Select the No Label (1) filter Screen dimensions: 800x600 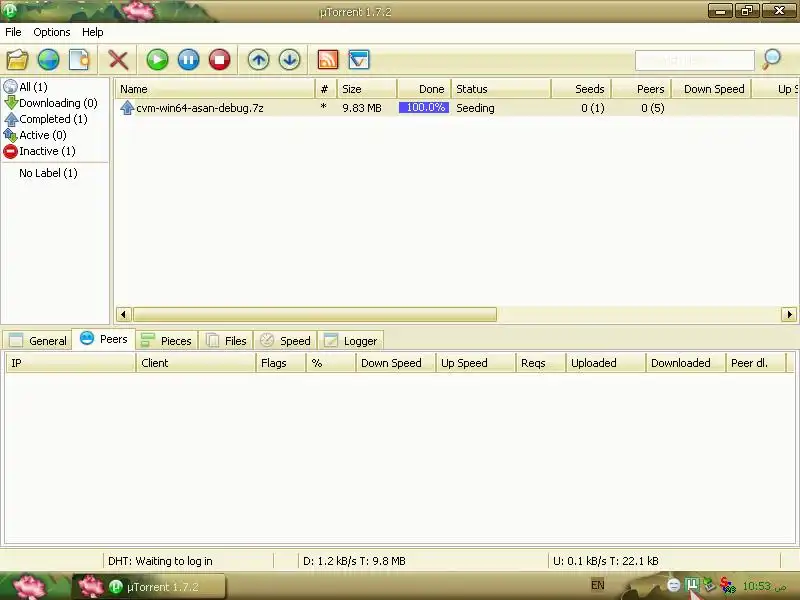[48, 173]
